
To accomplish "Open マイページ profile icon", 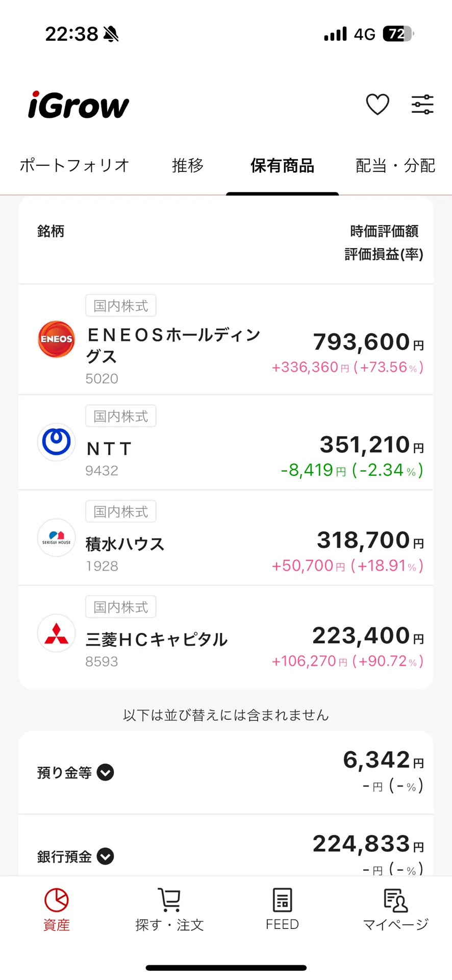I will point(395,900).
